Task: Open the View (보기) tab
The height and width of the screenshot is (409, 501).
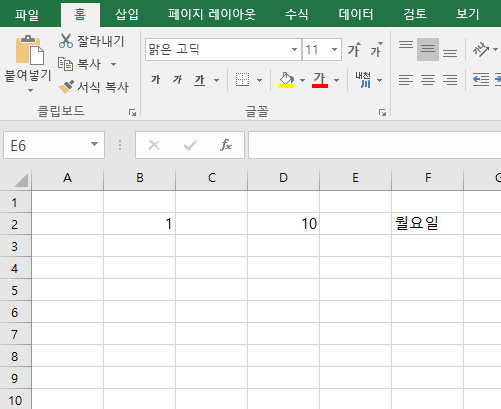Action: click(x=467, y=15)
